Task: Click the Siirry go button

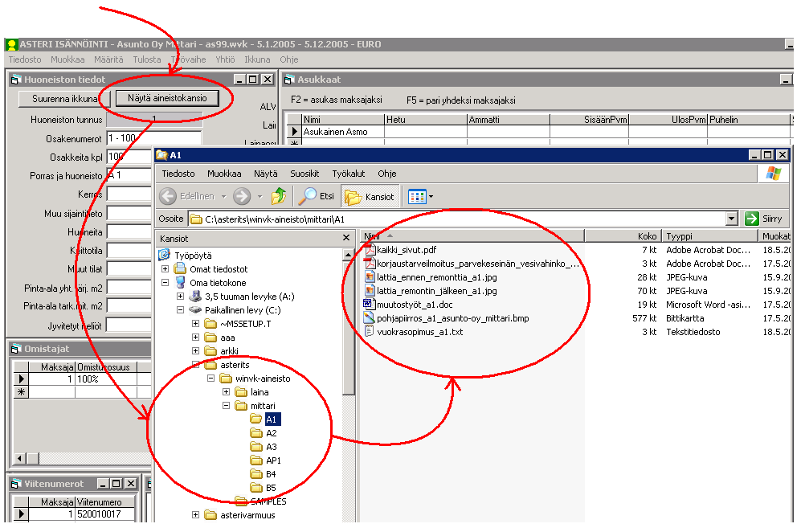Action: (x=764, y=219)
